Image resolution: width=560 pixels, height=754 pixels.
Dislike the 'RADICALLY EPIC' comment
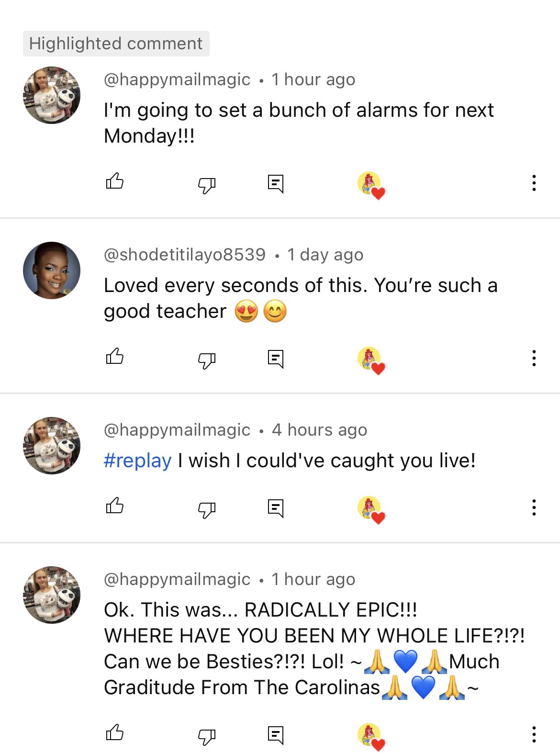tap(207, 736)
